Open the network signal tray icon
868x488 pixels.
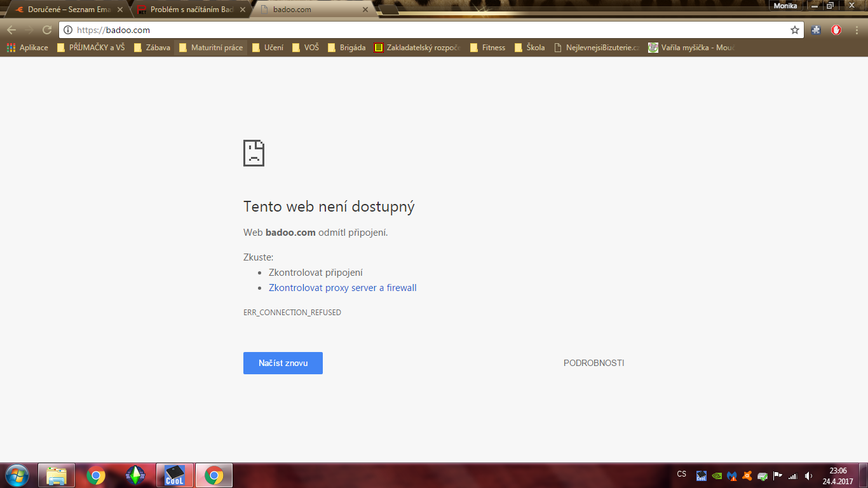click(792, 475)
